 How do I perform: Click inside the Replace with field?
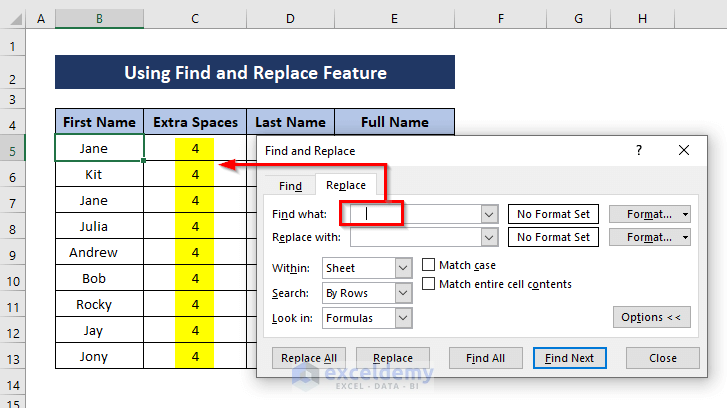click(x=414, y=237)
